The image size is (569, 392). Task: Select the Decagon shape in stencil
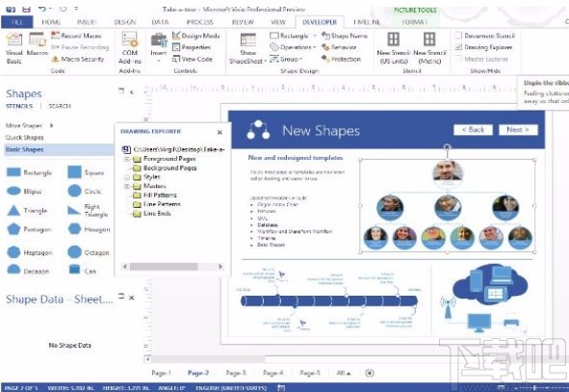click(28, 271)
